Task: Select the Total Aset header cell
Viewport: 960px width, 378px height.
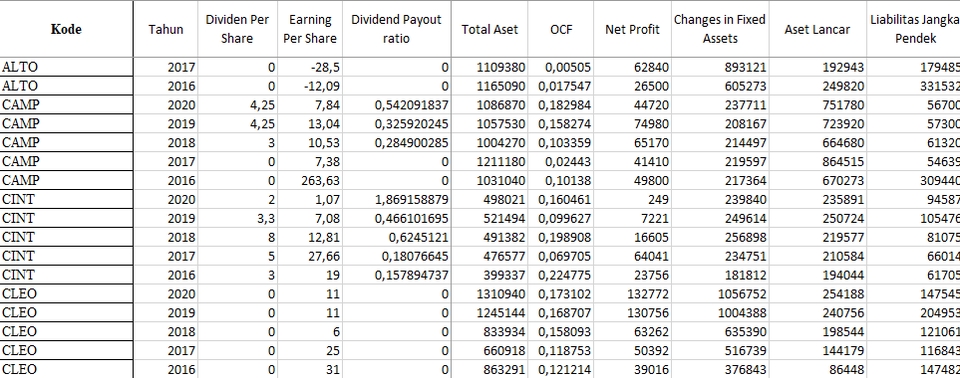Action: 490,29
